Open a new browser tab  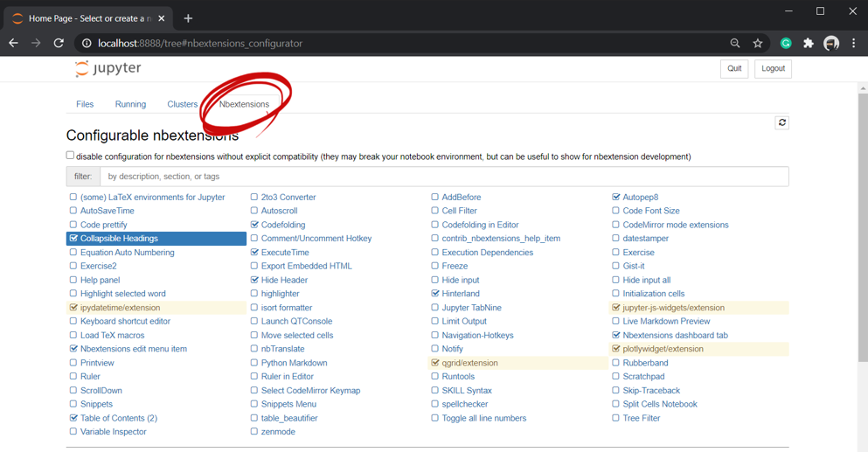(188, 18)
